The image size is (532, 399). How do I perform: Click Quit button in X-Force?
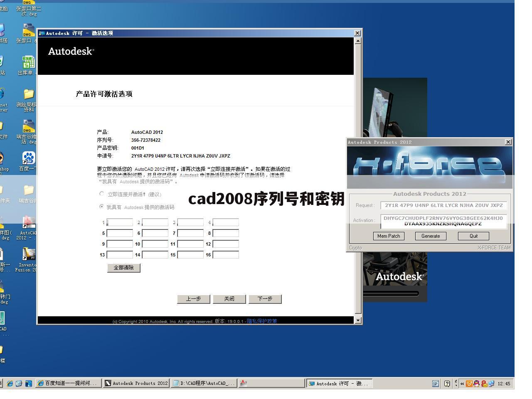(473, 236)
